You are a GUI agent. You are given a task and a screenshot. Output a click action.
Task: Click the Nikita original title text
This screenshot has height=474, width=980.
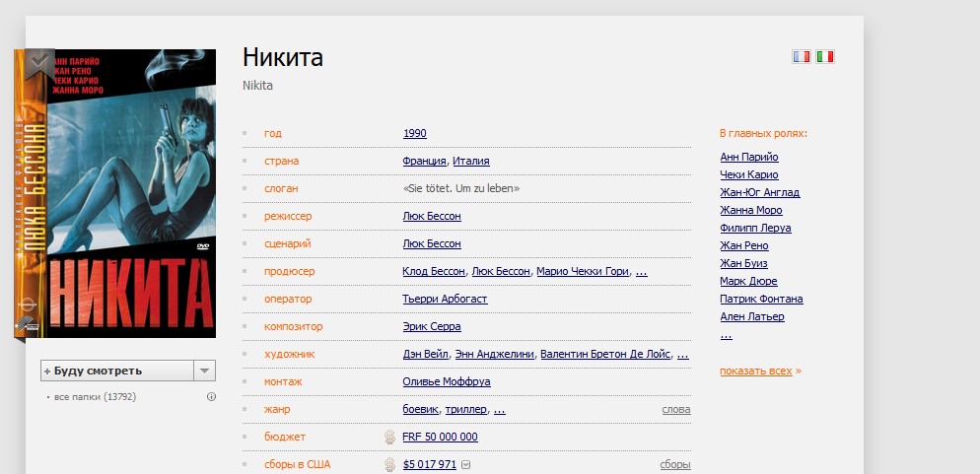(257, 86)
